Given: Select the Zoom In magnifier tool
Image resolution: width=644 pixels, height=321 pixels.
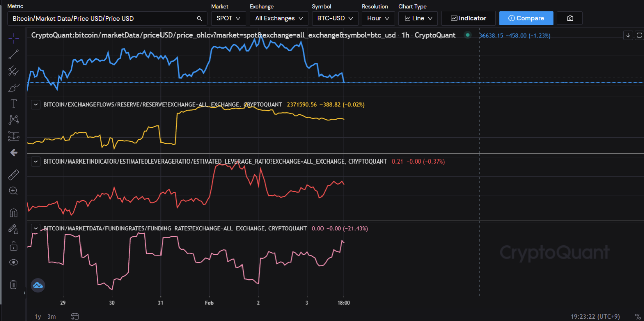Looking at the screenshot, I should coord(14,191).
